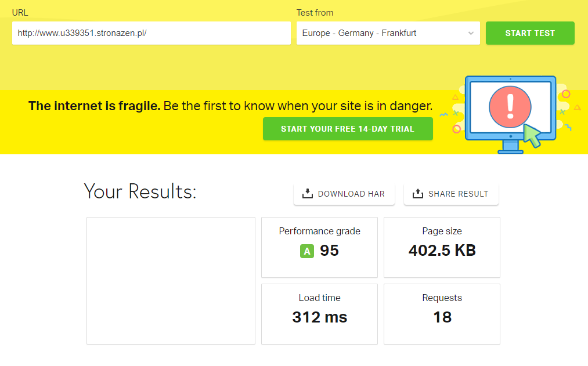Click the SHARE RESULT button
Image resolution: width=588 pixels, height=366 pixels.
(x=451, y=194)
